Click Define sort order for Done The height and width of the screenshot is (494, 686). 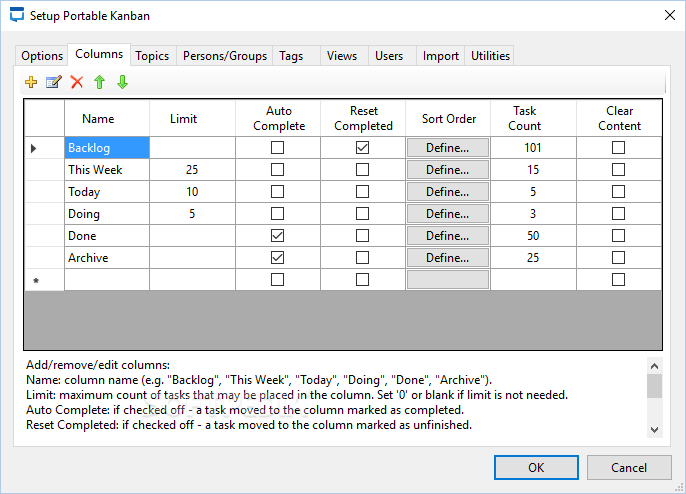(448, 235)
